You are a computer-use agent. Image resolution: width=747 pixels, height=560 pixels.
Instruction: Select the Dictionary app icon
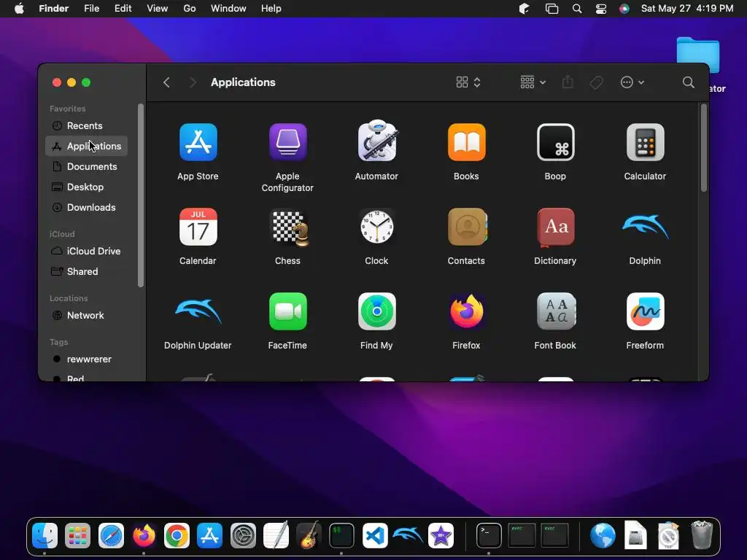555,227
